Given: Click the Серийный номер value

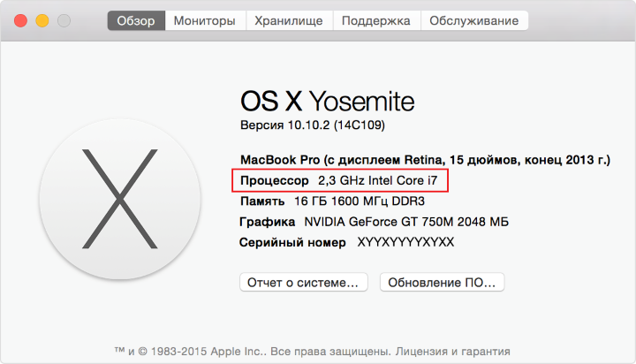Looking at the screenshot, I should pos(405,242).
